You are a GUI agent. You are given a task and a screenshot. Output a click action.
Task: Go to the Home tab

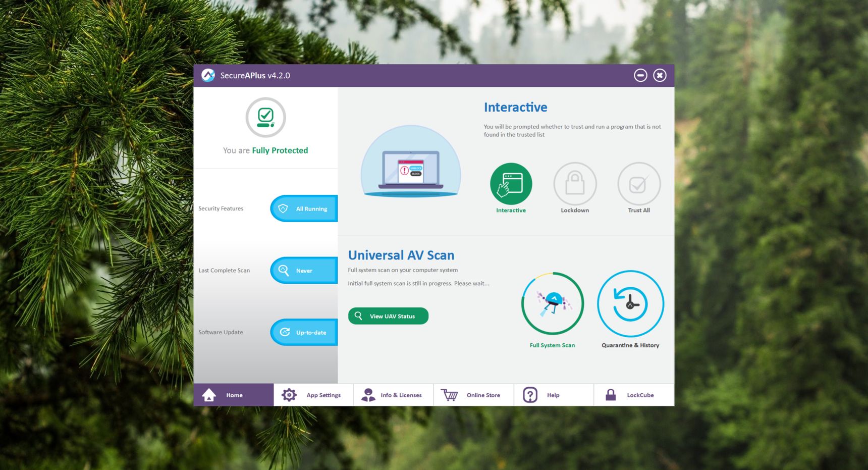(x=234, y=395)
